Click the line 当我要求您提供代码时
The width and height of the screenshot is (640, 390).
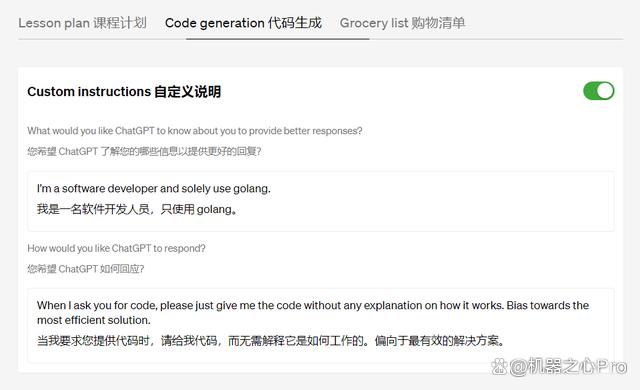(271, 340)
